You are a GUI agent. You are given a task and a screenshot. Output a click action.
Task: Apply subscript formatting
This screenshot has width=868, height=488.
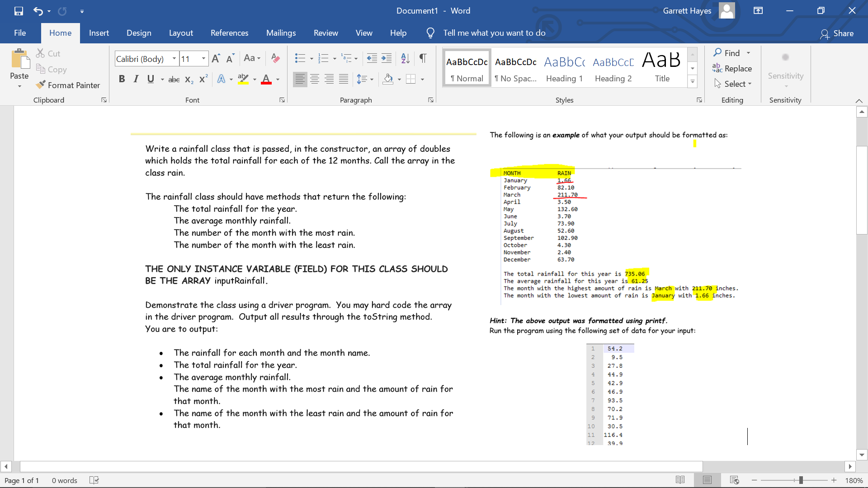[x=189, y=80]
